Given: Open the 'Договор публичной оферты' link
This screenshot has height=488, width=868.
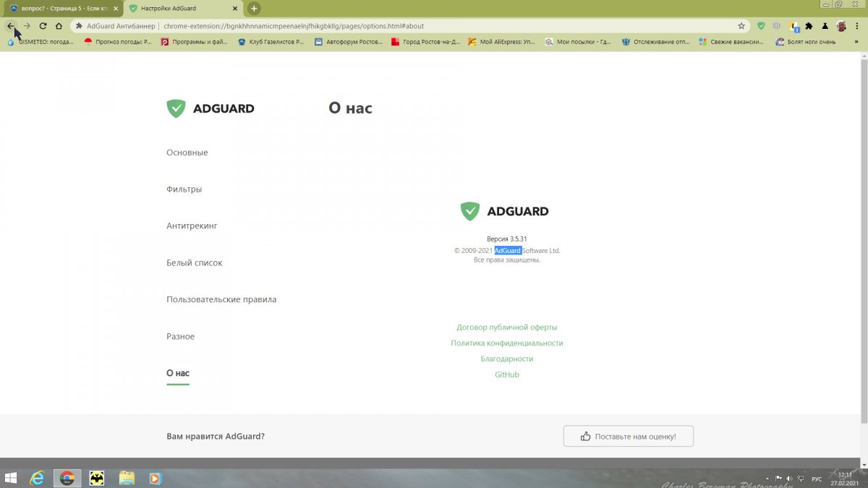Looking at the screenshot, I should tap(507, 328).
